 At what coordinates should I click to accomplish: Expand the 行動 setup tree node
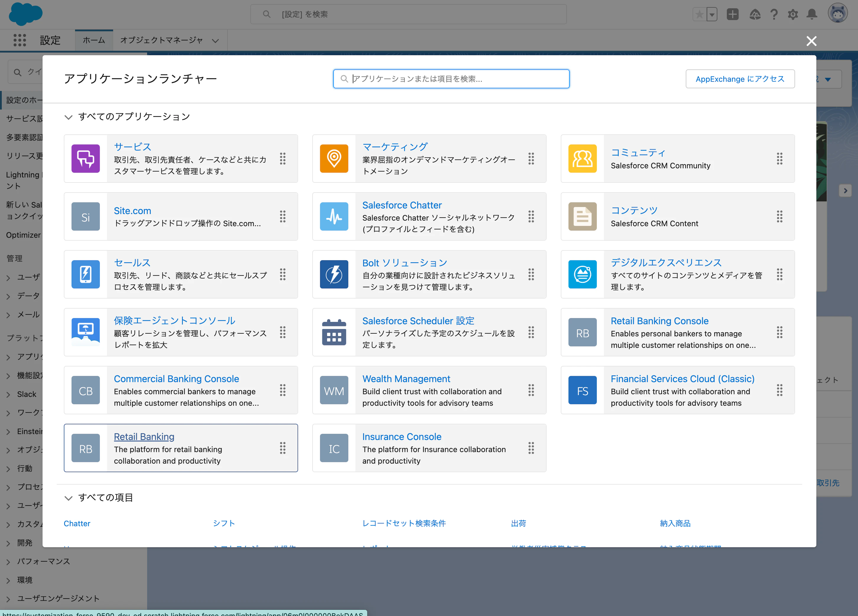(x=8, y=469)
